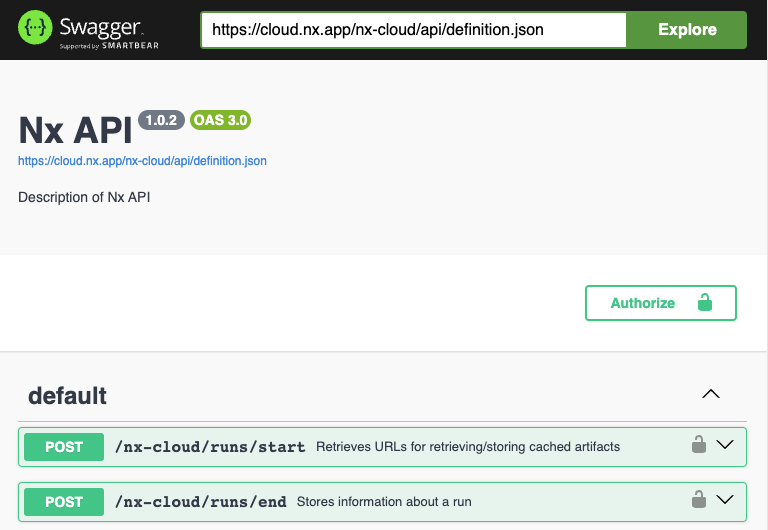Focus the API definition URL input field

(x=413, y=30)
